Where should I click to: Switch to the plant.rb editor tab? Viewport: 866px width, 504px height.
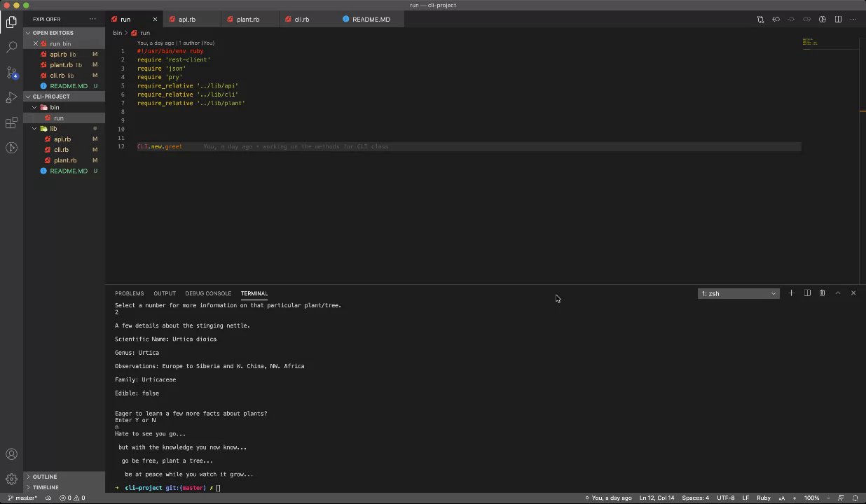point(247,20)
